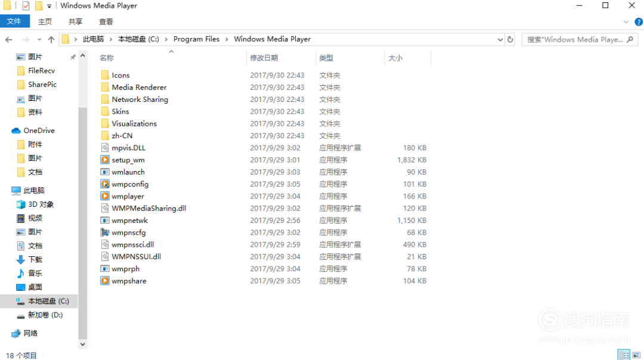Refresh the current folder view

tap(510, 39)
